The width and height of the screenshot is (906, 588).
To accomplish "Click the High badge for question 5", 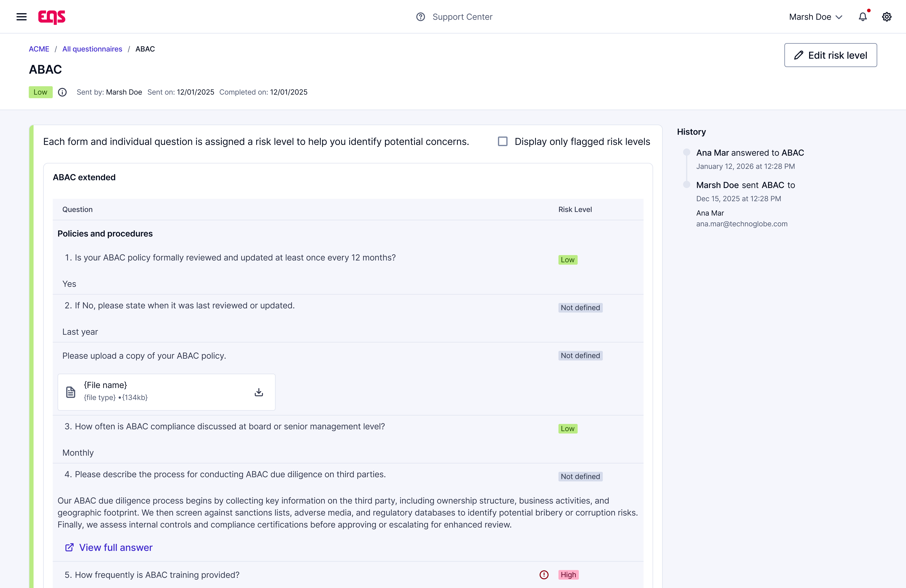I will click(568, 575).
